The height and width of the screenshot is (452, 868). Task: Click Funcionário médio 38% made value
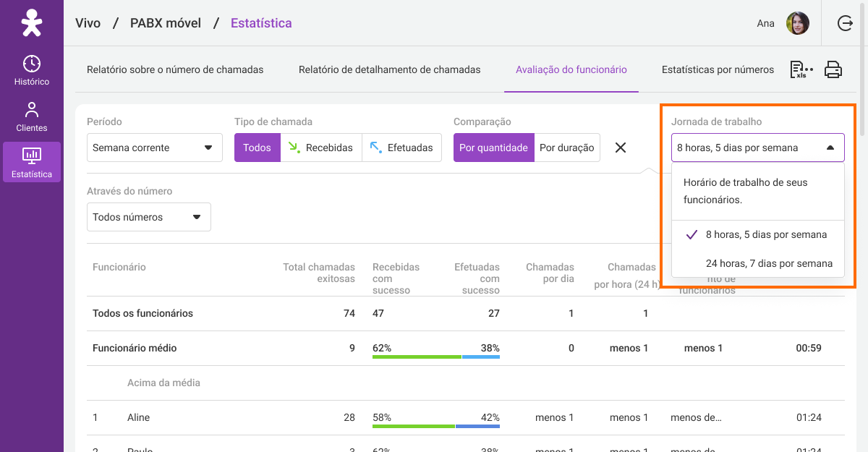click(x=490, y=348)
